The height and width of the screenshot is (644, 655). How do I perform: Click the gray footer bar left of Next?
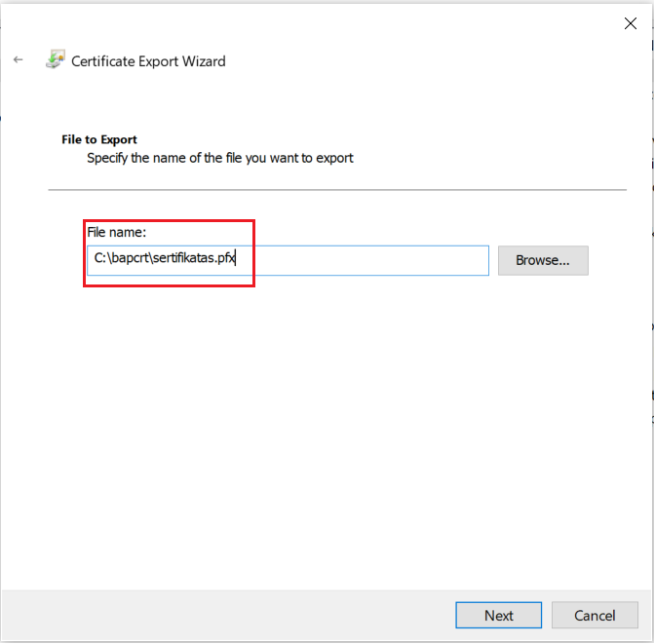point(224,615)
